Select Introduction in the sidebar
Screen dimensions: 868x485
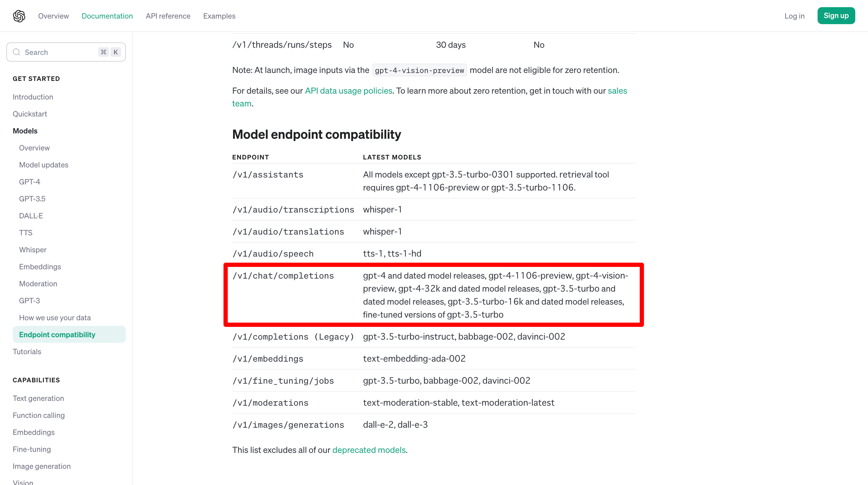pyautogui.click(x=33, y=97)
